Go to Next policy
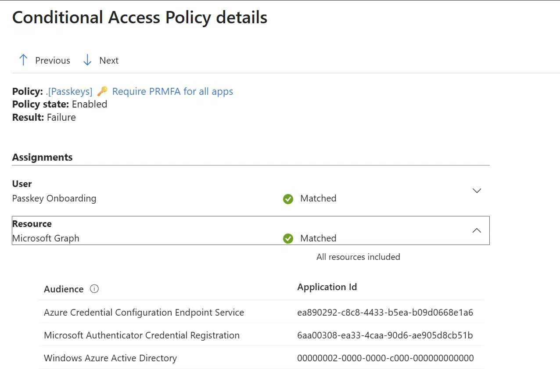Screen dimensions: 560x392 click(101, 60)
